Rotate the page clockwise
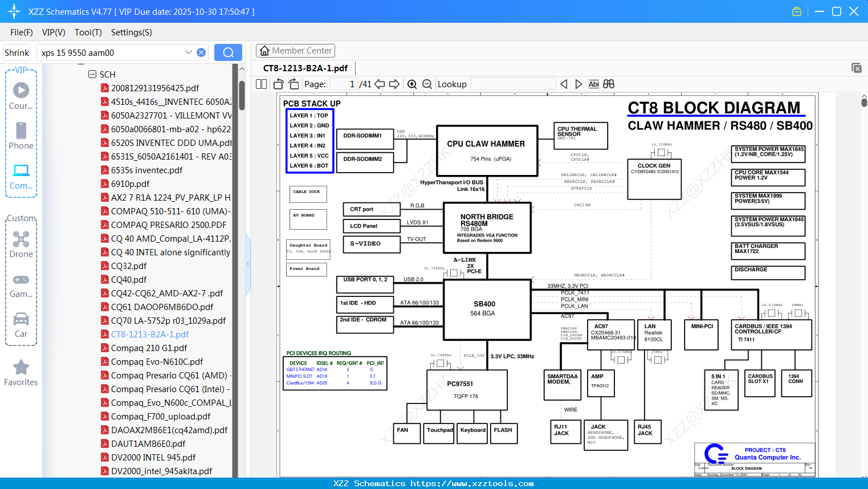868x489 pixels. [x=294, y=84]
